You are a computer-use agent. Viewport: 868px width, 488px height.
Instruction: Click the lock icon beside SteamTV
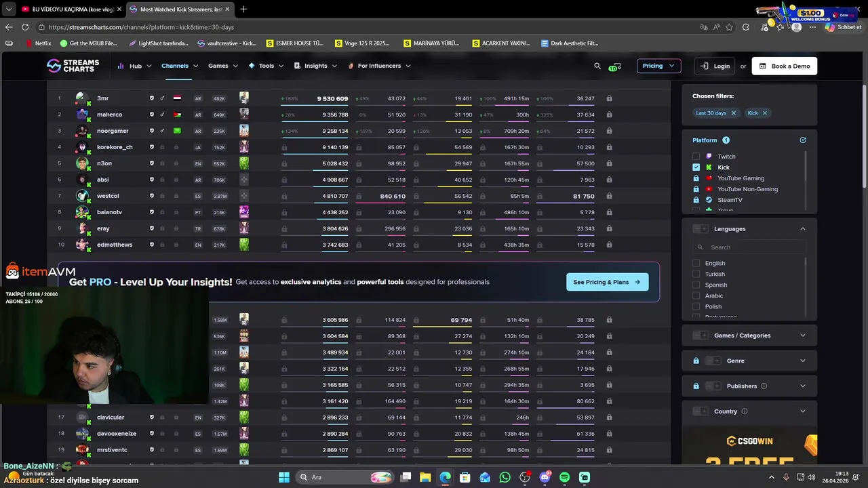tap(696, 200)
